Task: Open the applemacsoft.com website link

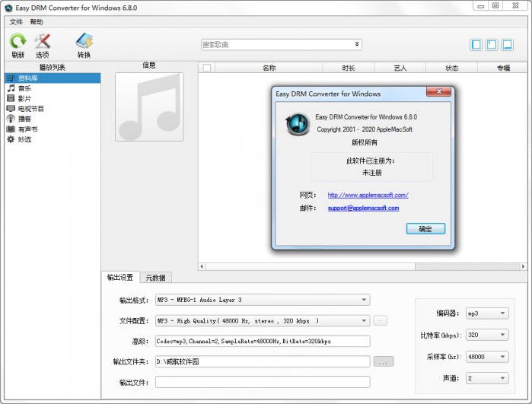Action: 368,195
